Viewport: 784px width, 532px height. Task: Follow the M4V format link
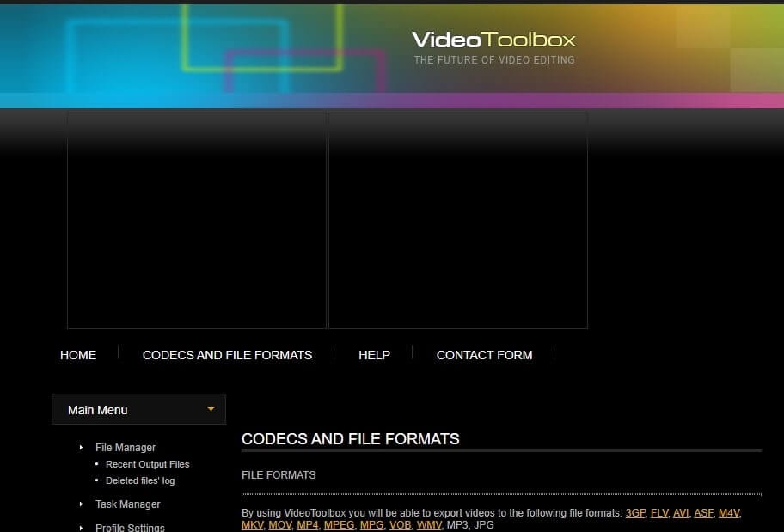(x=728, y=513)
